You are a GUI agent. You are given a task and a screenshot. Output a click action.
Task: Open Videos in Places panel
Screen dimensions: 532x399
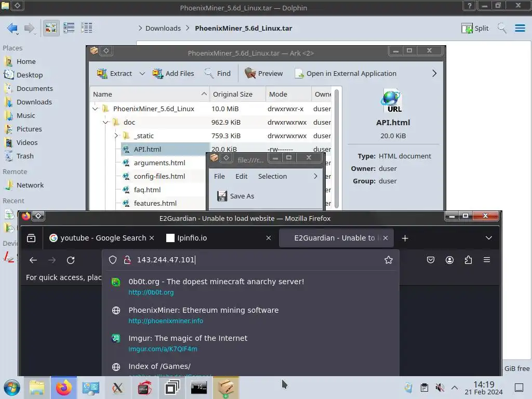[x=27, y=142]
